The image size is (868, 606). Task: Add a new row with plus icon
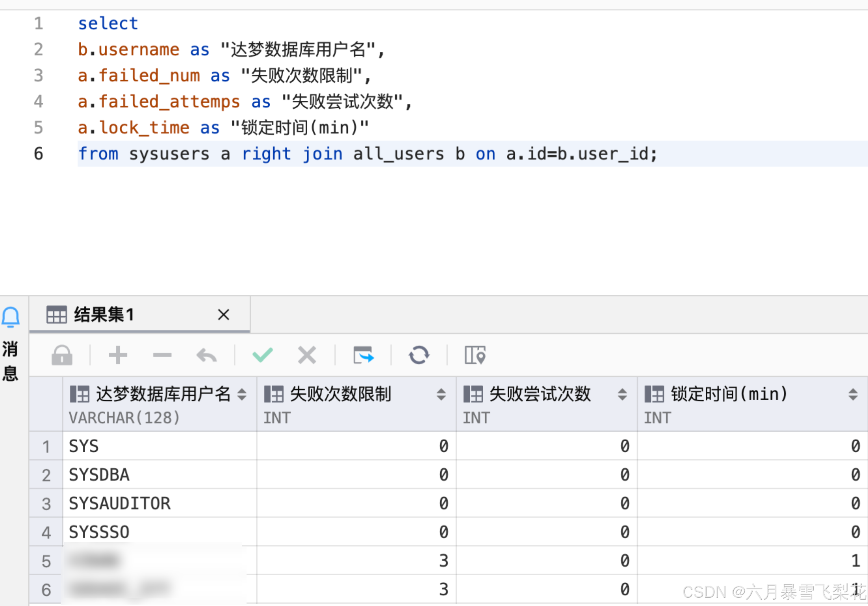pyautogui.click(x=118, y=355)
